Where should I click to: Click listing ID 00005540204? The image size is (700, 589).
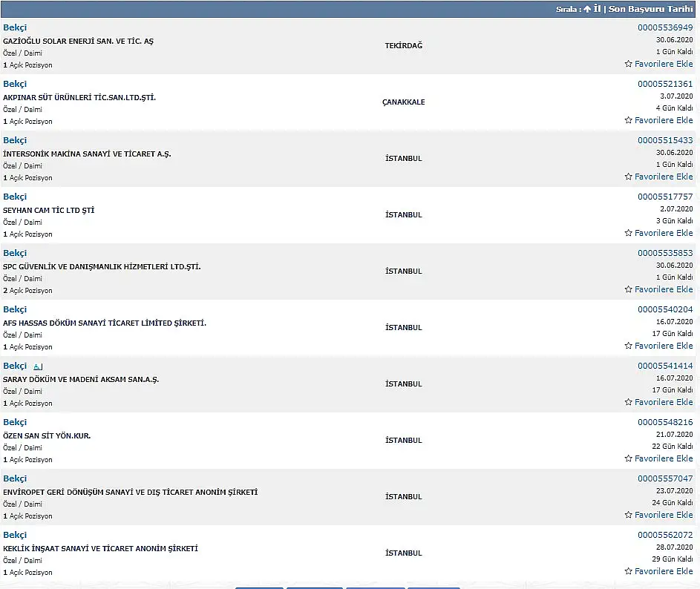click(665, 309)
